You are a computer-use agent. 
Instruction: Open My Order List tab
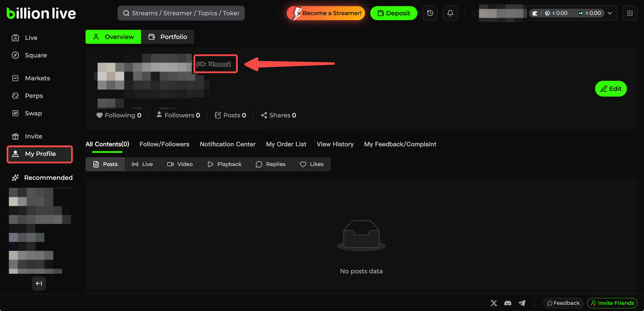pos(286,144)
